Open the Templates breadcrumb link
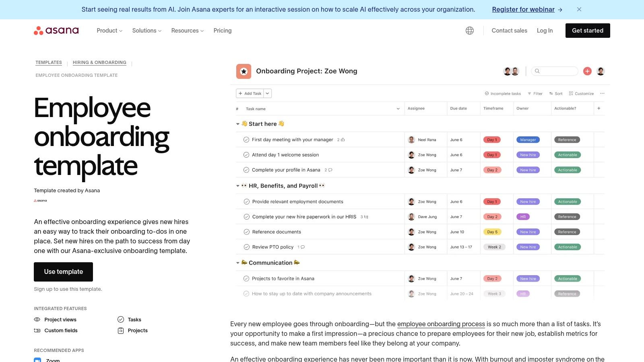The height and width of the screenshot is (362, 644). click(49, 62)
